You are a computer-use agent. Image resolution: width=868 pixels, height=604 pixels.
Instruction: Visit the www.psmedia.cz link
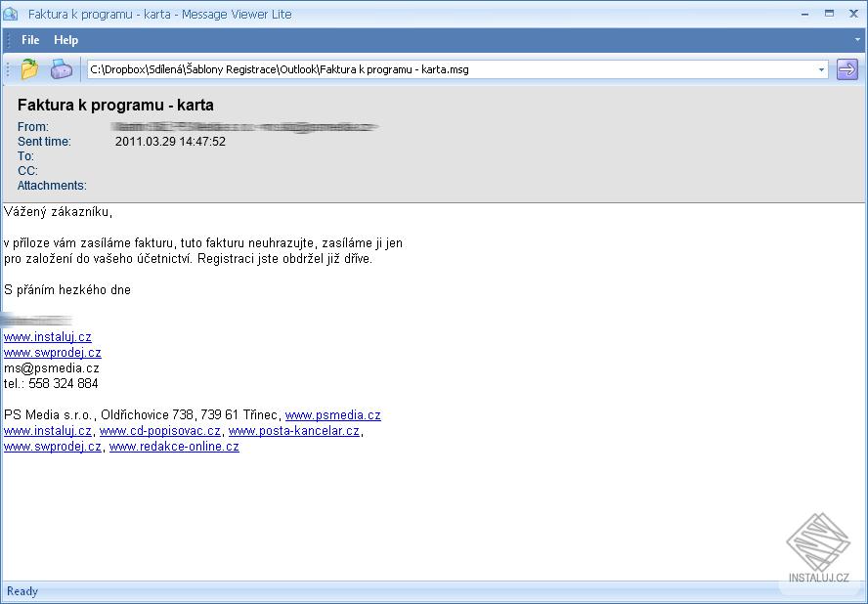[333, 414]
